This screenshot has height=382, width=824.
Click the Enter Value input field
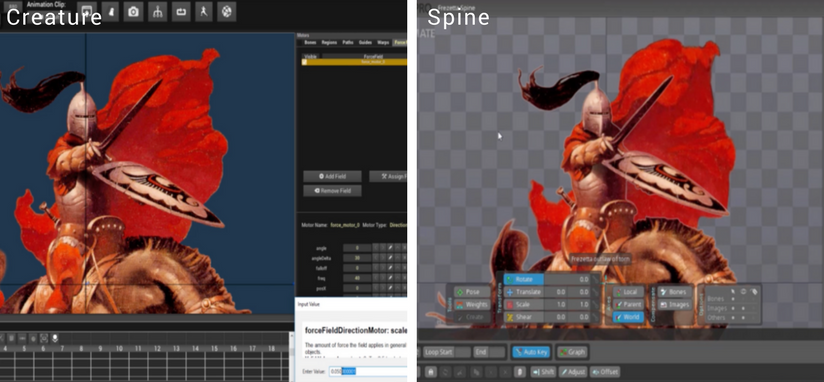pyautogui.click(x=368, y=371)
